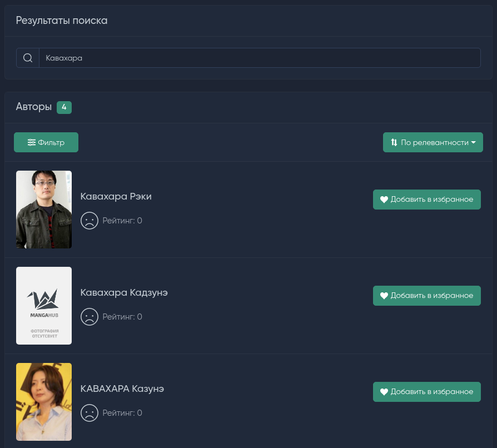This screenshot has width=497, height=448.
Task: Click the Авторы section heading
Action: tap(33, 107)
